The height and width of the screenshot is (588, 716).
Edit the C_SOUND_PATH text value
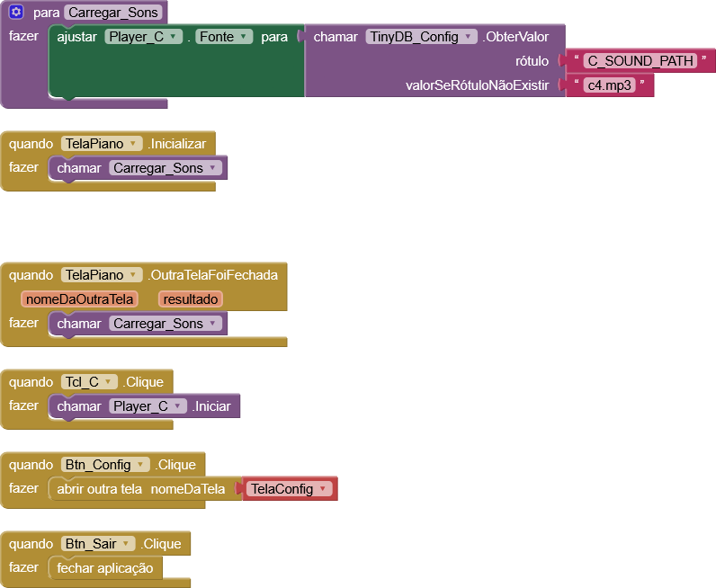[640, 61]
